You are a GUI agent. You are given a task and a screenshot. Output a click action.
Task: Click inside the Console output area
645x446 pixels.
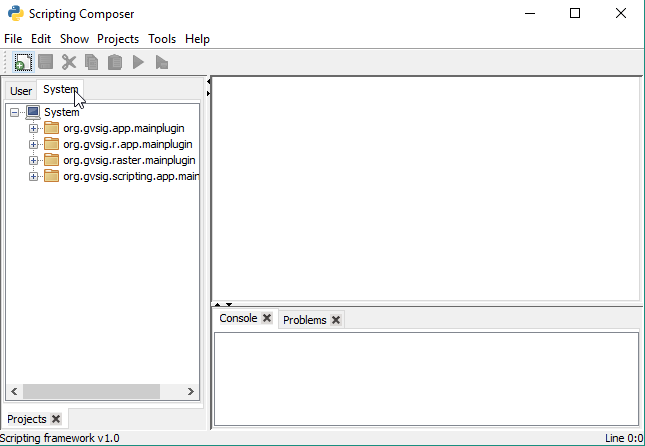(426, 378)
